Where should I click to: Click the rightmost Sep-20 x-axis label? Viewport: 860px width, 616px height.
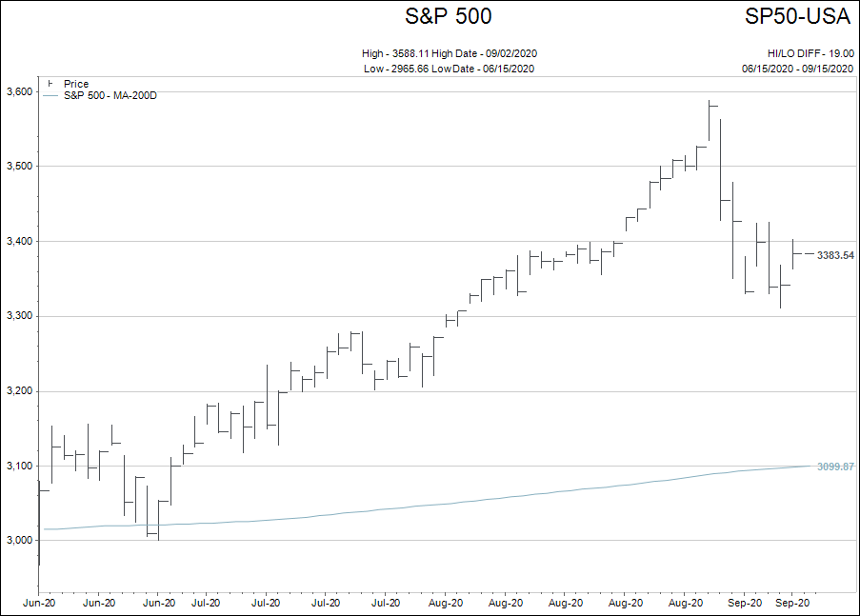coord(792,603)
